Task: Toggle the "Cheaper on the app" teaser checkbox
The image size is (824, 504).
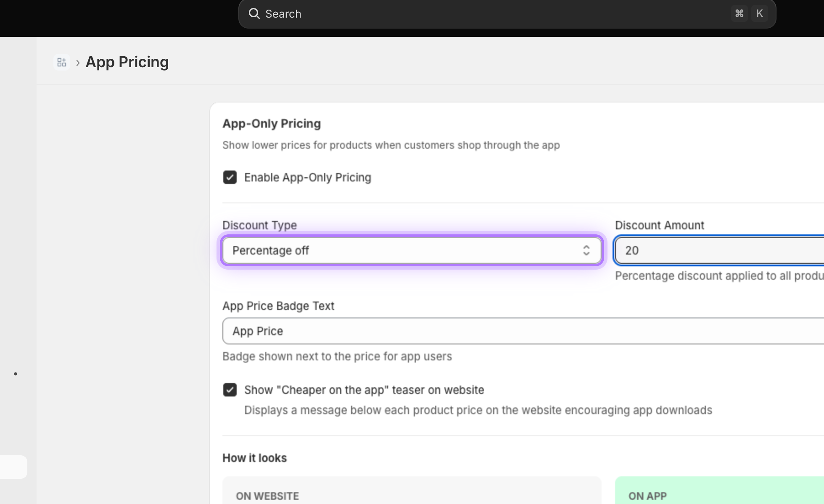Action: click(230, 390)
